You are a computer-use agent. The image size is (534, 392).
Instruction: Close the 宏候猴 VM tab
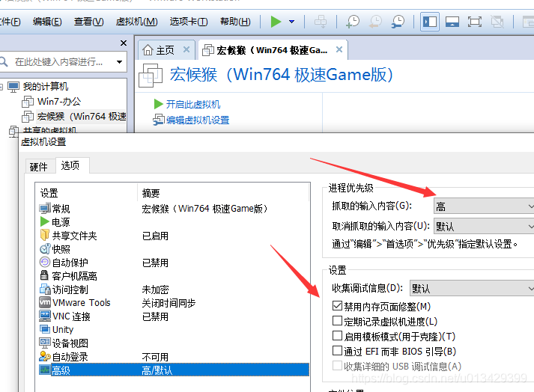coord(339,49)
